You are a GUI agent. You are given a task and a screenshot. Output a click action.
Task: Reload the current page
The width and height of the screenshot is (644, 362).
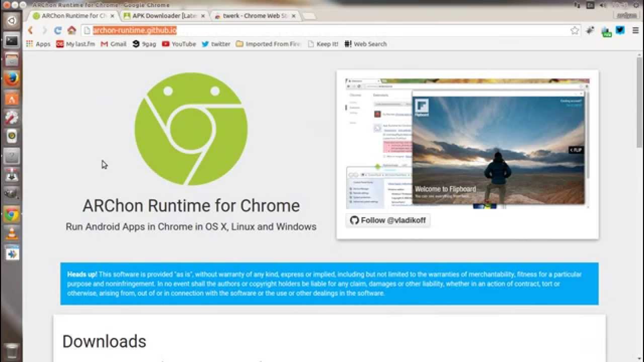point(58,30)
